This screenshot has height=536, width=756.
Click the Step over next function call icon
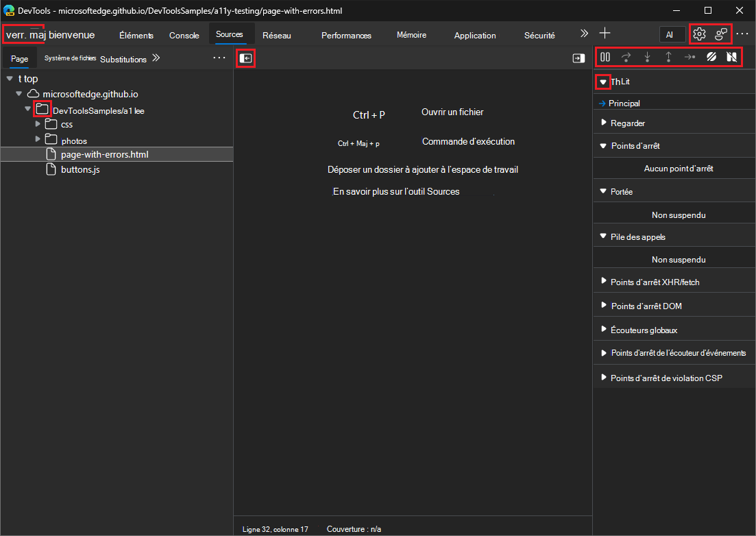pyautogui.click(x=626, y=57)
